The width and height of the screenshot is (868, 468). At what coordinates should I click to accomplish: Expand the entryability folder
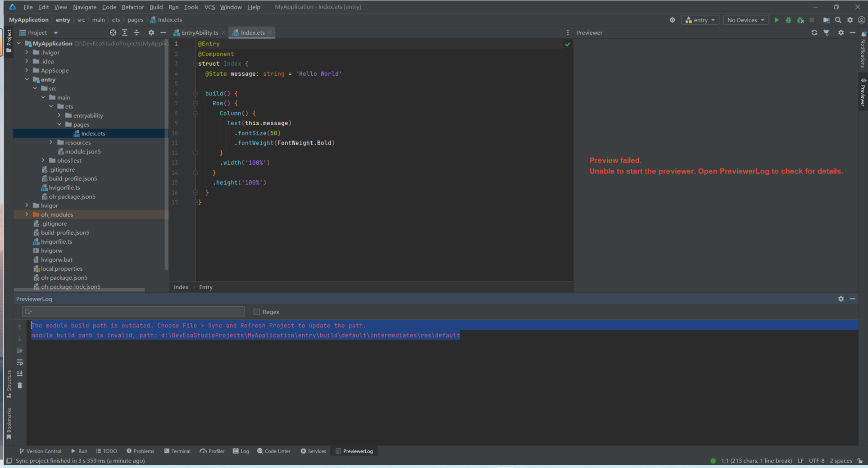[59, 115]
